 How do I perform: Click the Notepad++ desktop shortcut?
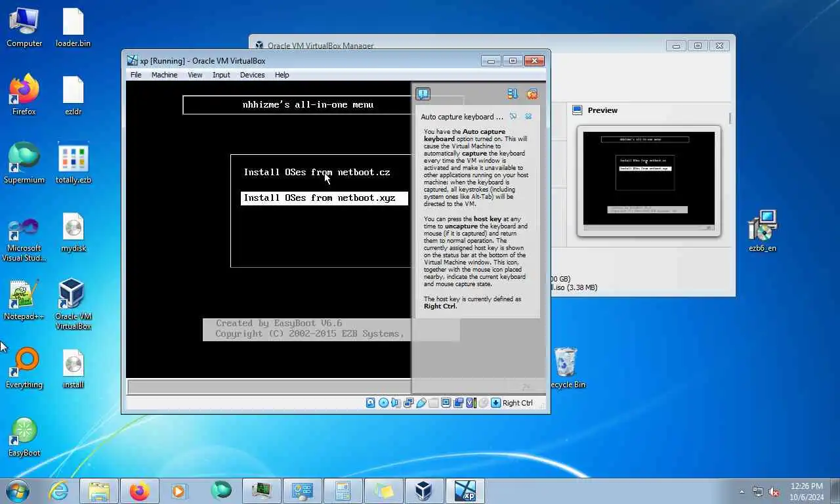(x=24, y=301)
